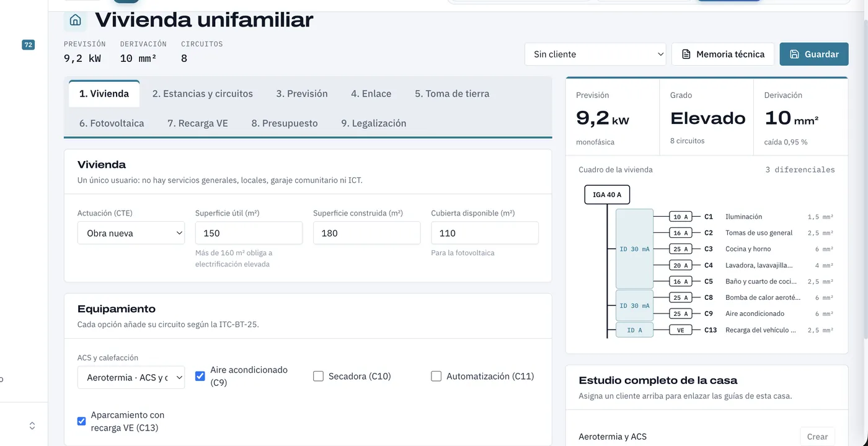868x446 pixels.
Task: Switch to 2. Estancias y circuitos tab
Action: coord(203,94)
